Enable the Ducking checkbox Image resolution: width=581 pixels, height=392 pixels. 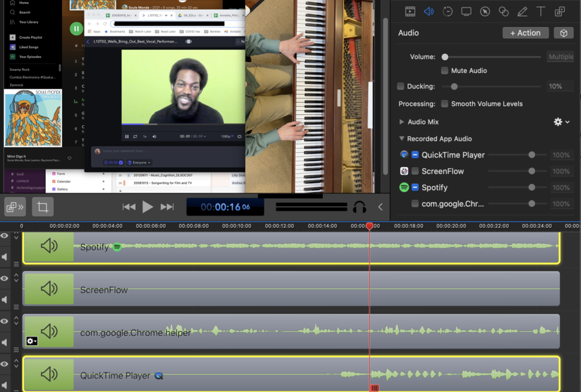click(401, 86)
